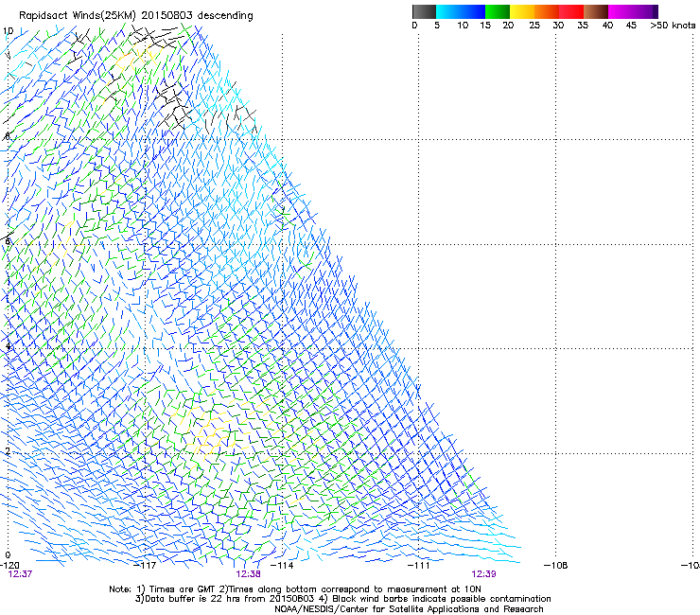
Task: Click the '0' label under the color bar
Action: [414, 26]
